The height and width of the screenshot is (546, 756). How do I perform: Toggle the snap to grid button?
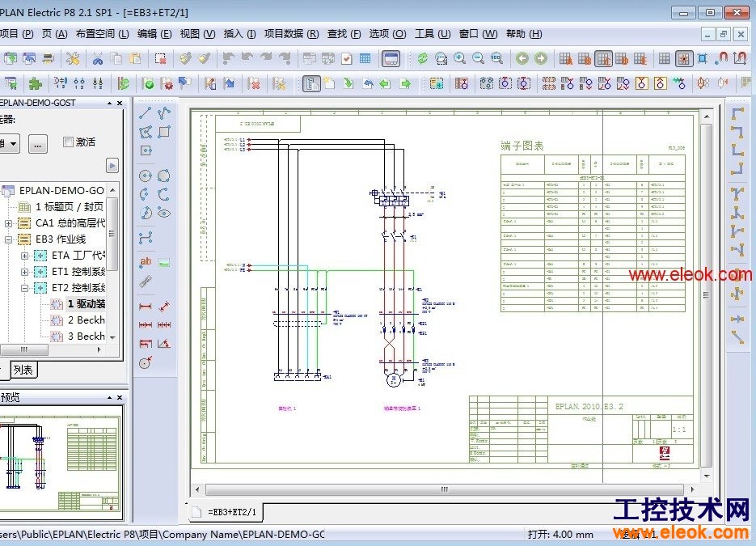[x=683, y=59]
